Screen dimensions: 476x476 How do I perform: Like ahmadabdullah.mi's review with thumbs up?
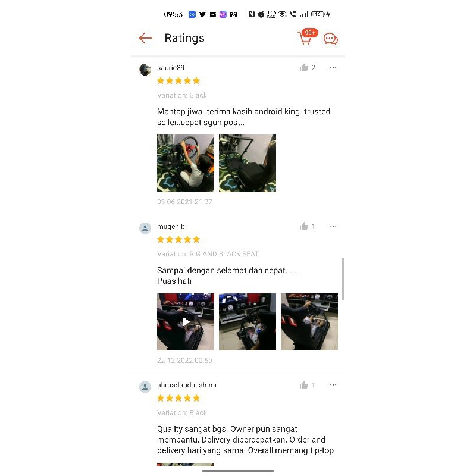tap(304, 385)
